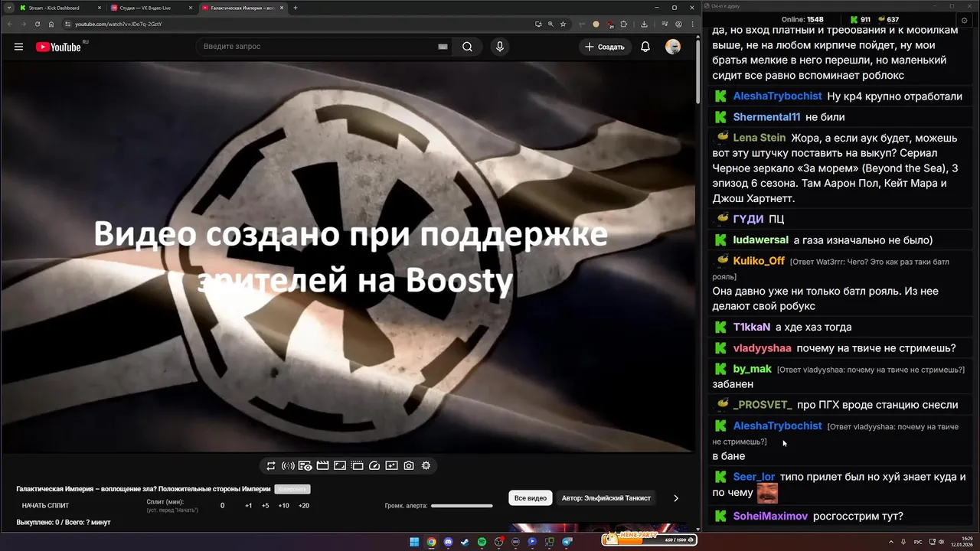Open the player toolbar settings gear
The height and width of the screenshot is (551, 980).
tap(426, 465)
